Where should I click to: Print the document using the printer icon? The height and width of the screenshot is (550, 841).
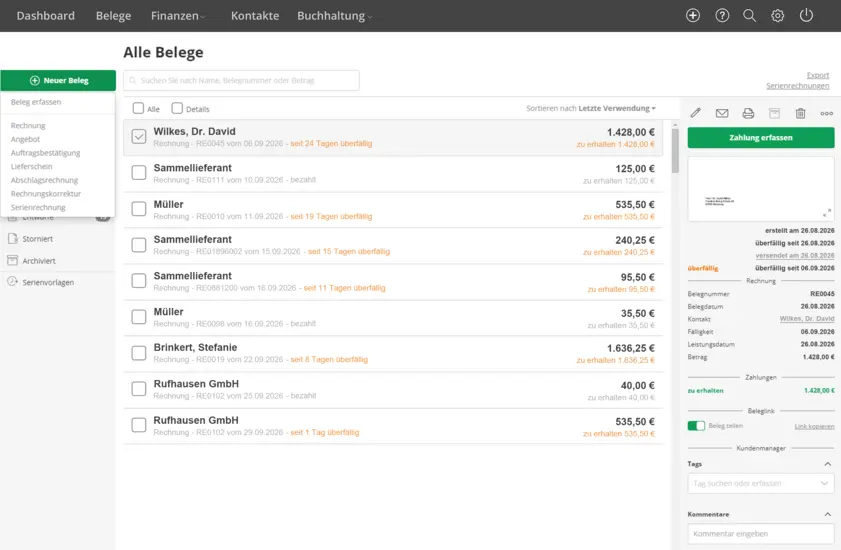pyautogui.click(x=748, y=113)
